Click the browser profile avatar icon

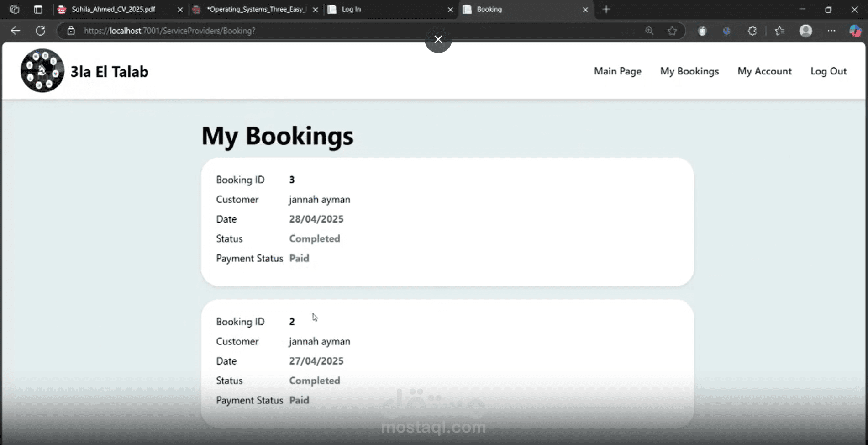coord(805,31)
